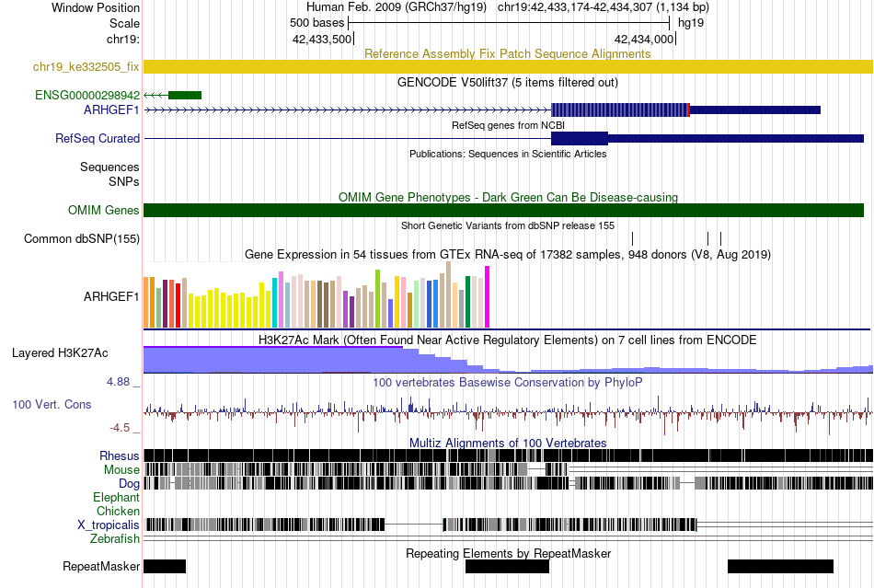Click the GENCODE V50lift37 track title
Screen dimensions: 874x588
click(508, 83)
